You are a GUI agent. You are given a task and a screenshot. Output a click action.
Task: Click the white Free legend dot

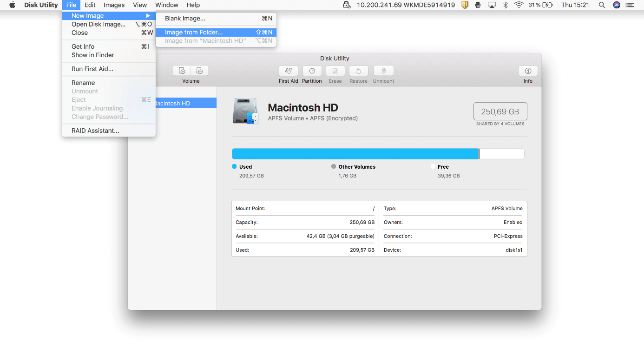coord(433,166)
